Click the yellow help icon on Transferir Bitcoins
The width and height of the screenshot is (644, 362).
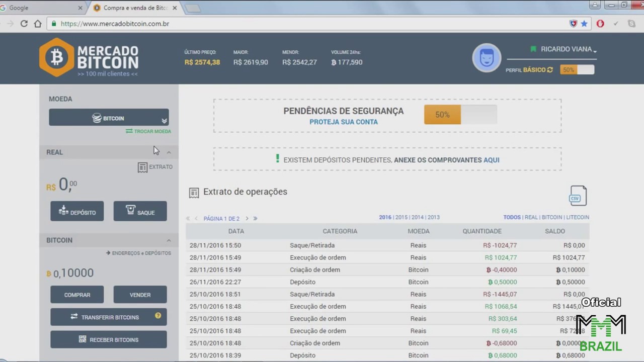point(158,316)
